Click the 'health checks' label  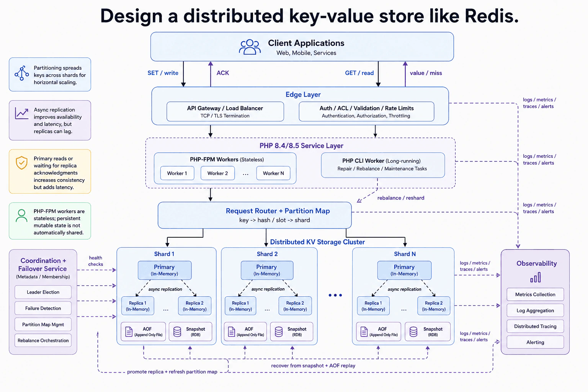tap(96, 261)
